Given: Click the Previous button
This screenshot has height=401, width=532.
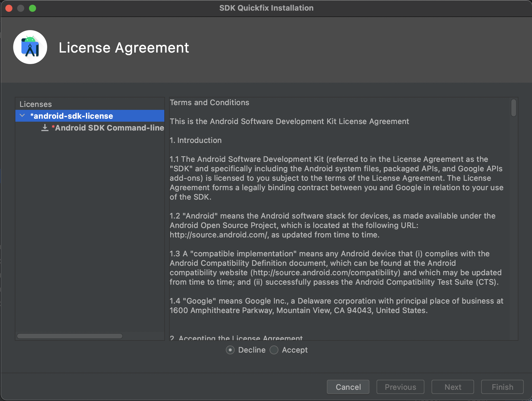Looking at the screenshot, I should click(400, 387).
